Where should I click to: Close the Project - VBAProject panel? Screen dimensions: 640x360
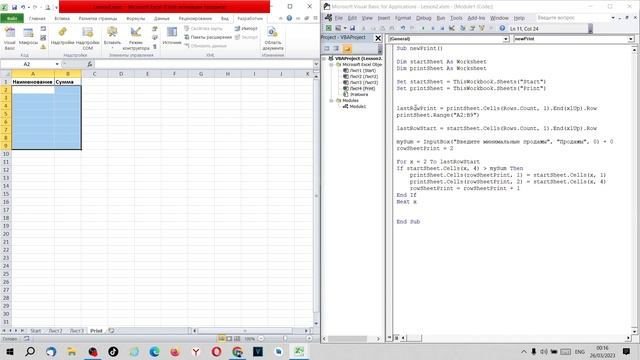click(378, 38)
